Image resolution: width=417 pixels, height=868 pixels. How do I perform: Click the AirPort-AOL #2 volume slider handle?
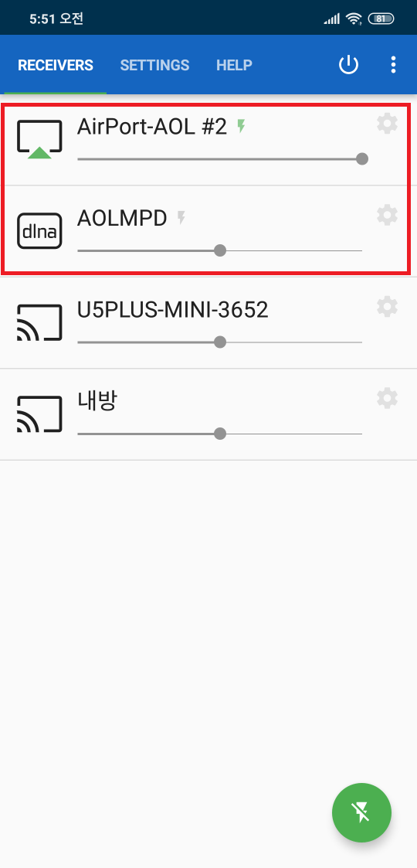362,159
